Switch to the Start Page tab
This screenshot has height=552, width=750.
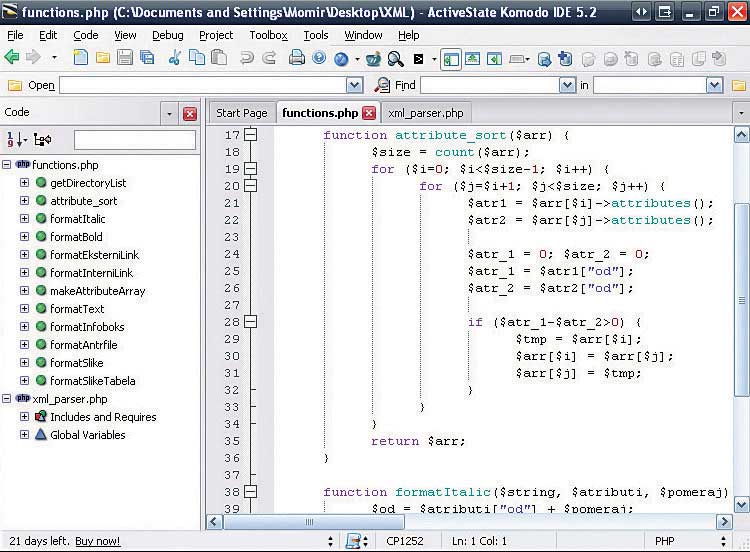coord(242,113)
